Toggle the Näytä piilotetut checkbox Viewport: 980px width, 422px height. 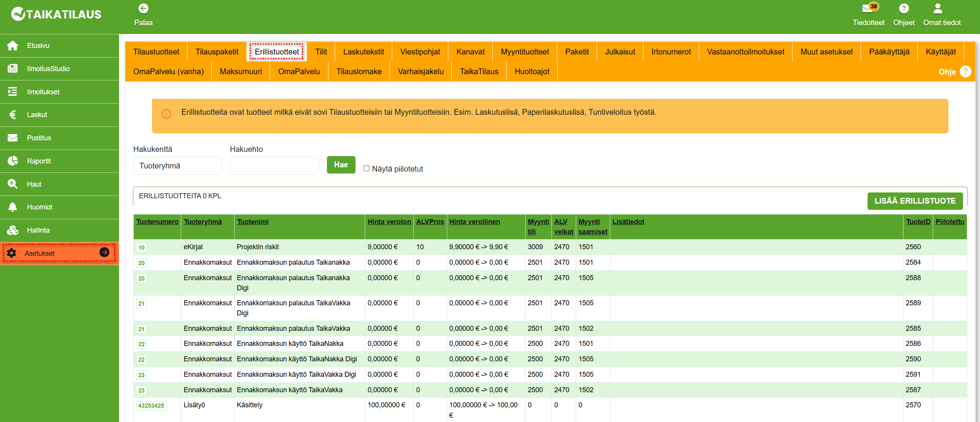[366, 168]
